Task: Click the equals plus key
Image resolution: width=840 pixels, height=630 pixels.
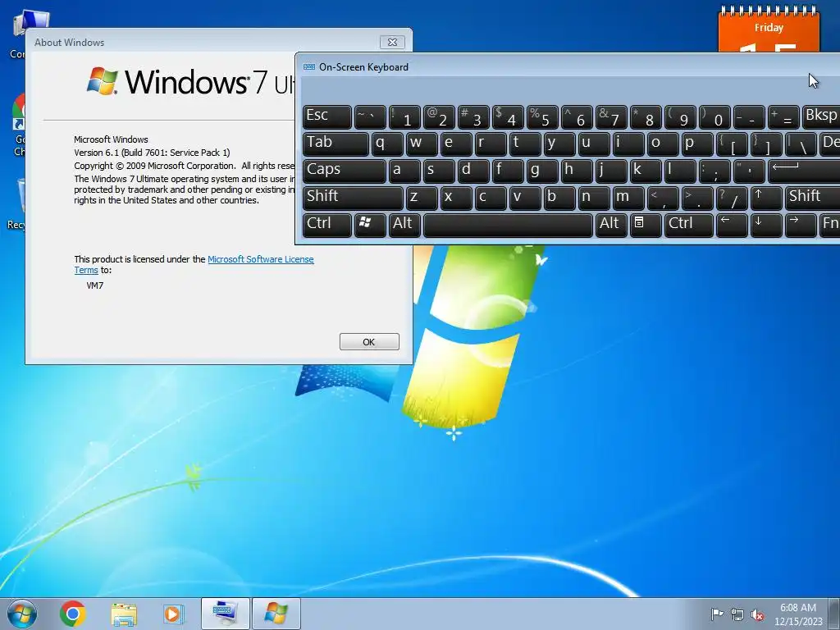Action: point(783,117)
